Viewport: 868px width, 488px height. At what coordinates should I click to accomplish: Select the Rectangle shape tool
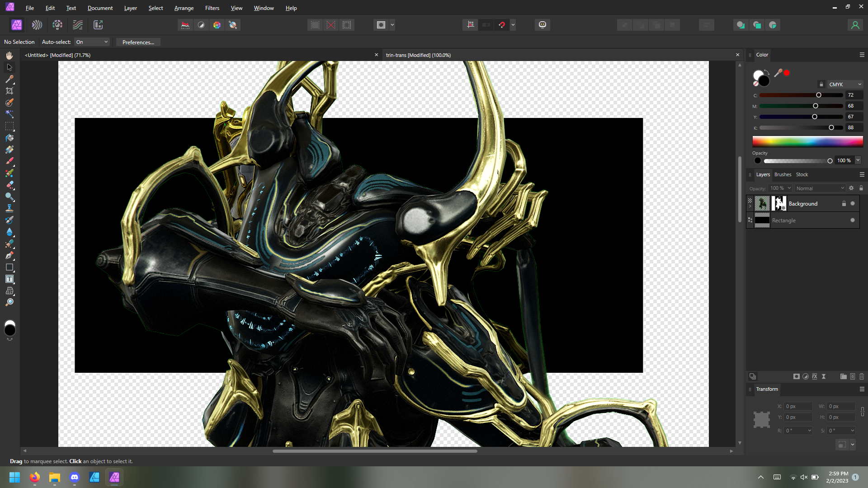pyautogui.click(x=9, y=267)
